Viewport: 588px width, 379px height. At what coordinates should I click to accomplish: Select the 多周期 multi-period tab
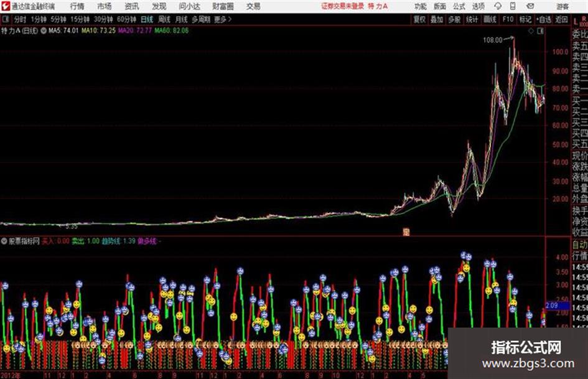[x=200, y=19]
